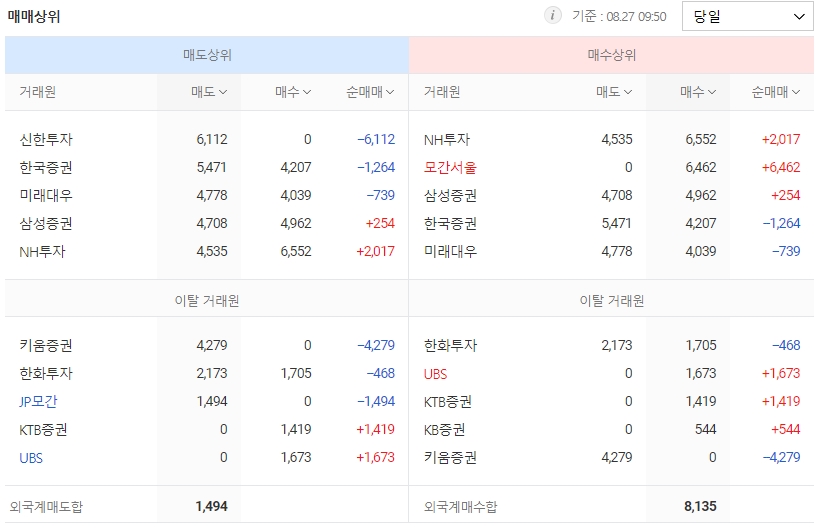
Task: Click 미래대우 in sell-side list
Action: point(46,196)
